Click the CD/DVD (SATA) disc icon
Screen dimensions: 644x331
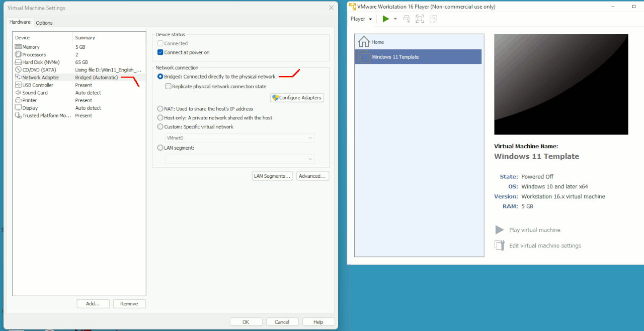[18, 70]
